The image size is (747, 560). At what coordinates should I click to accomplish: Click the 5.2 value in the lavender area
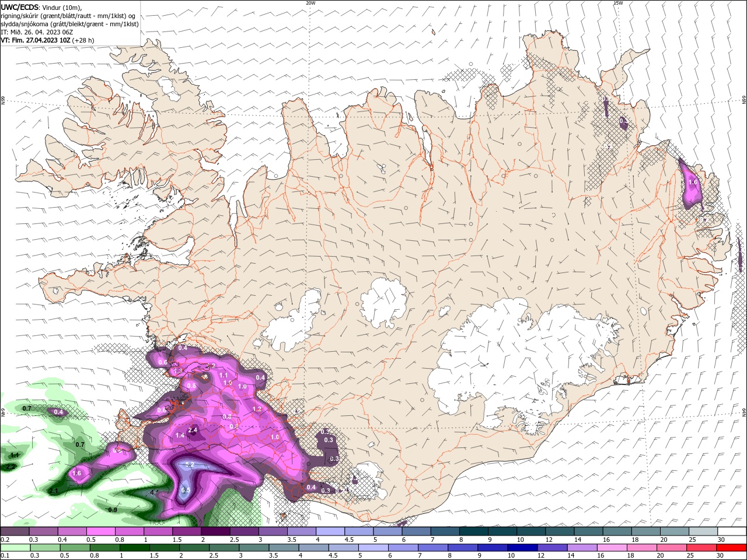click(x=189, y=464)
